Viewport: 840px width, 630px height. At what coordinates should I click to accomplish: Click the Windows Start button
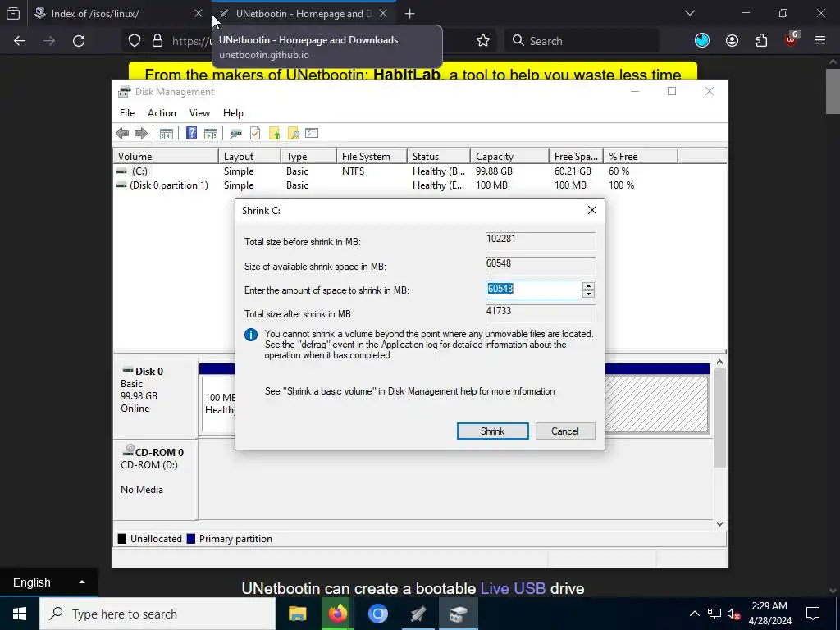(20, 614)
